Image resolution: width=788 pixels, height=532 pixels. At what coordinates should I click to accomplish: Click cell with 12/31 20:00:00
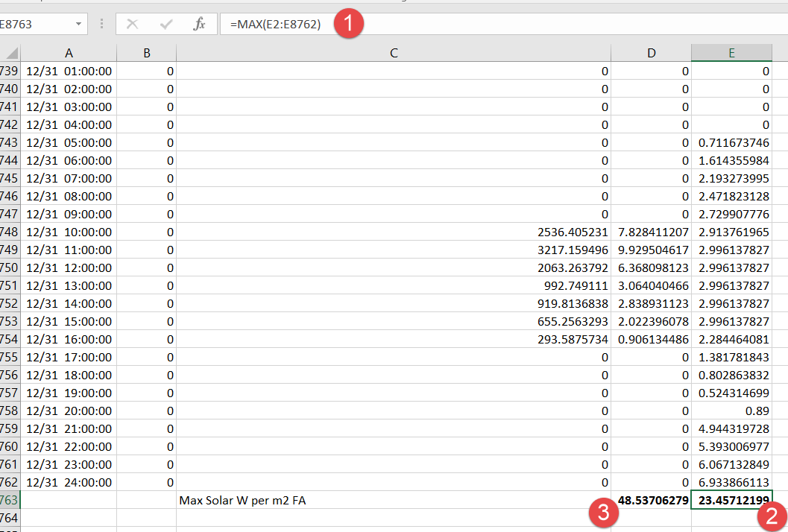pos(69,411)
